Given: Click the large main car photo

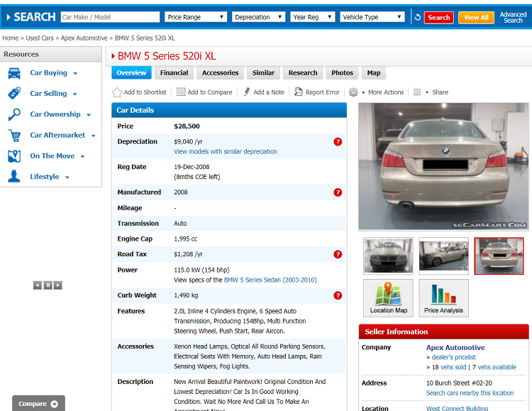Looking at the screenshot, I should [x=443, y=167].
